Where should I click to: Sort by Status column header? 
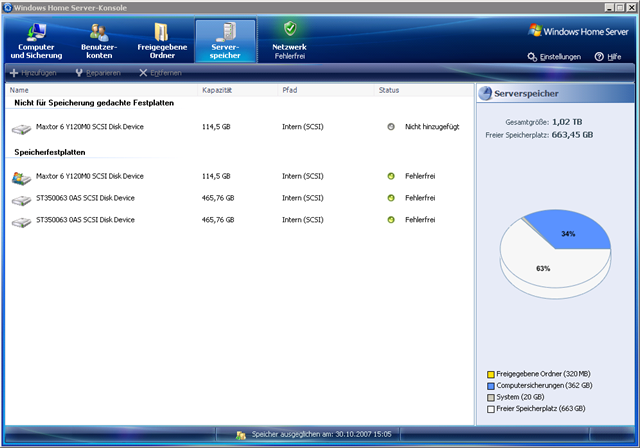(424, 90)
